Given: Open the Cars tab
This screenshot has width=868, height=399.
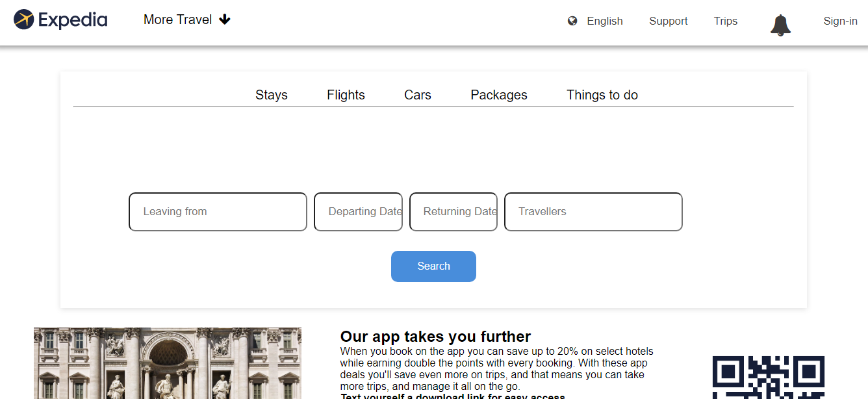Looking at the screenshot, I should pos(418,95).
